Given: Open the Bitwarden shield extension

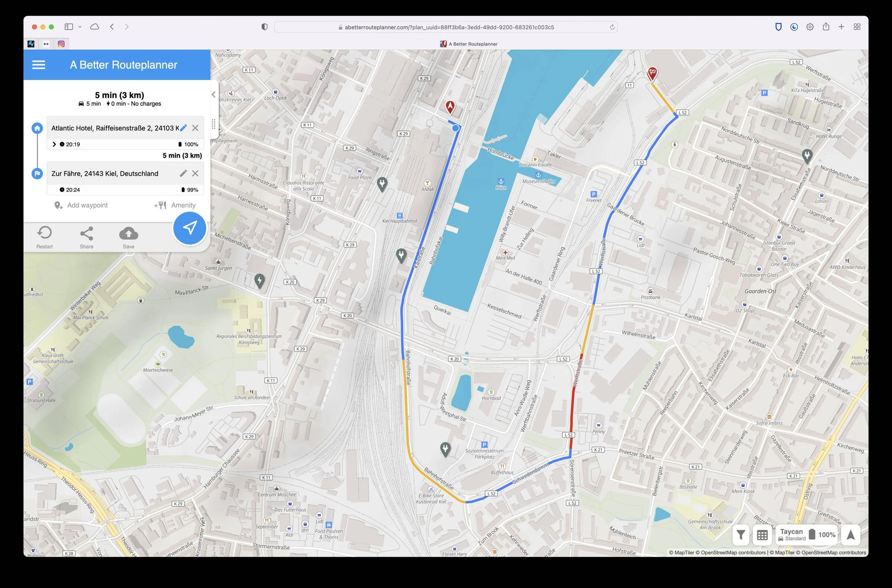Looking at the screenshot, I should click(778, 27).
